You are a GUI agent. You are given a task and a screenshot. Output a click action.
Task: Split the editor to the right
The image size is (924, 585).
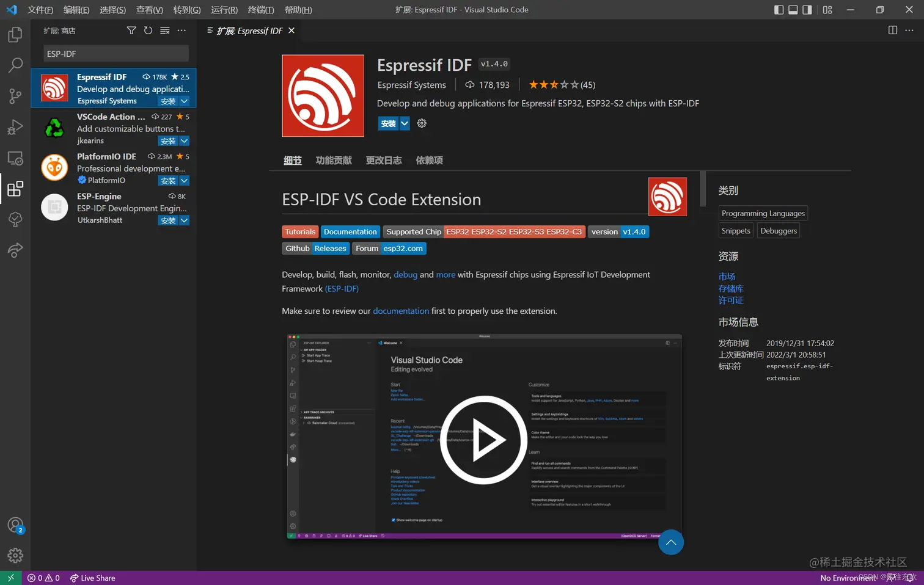(893, 31)
